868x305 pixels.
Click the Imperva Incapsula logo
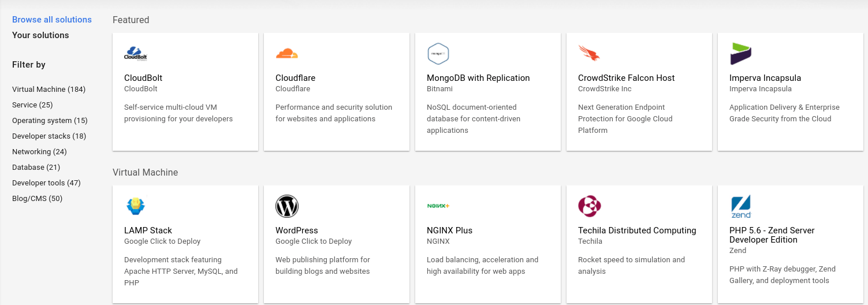[740, 54]
